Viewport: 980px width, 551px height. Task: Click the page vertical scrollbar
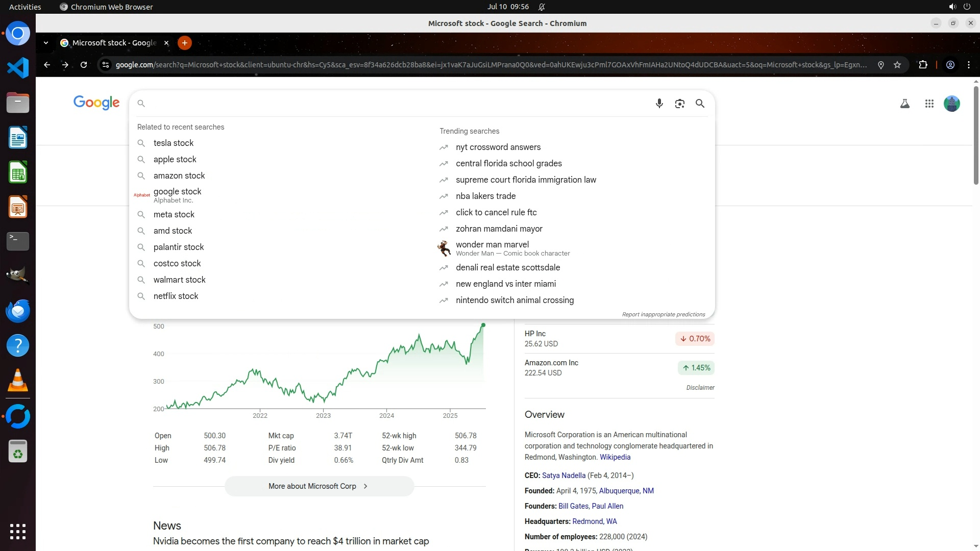click(x=976, y=135)
